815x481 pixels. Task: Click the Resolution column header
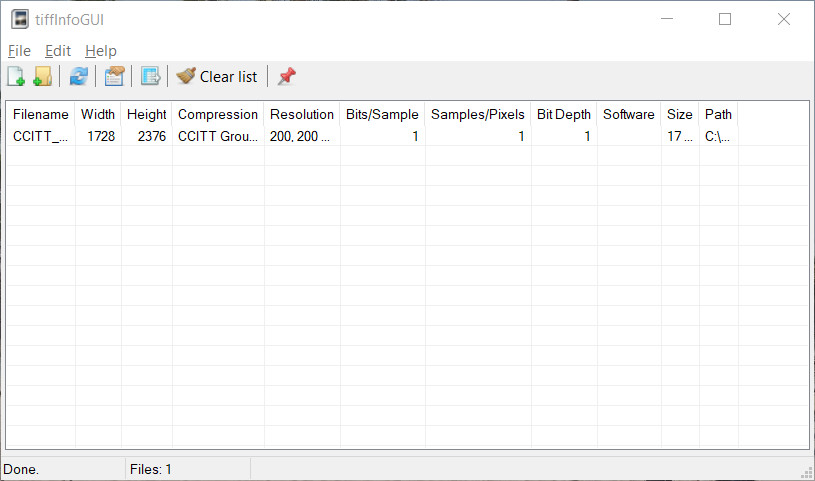coord(302,114)
